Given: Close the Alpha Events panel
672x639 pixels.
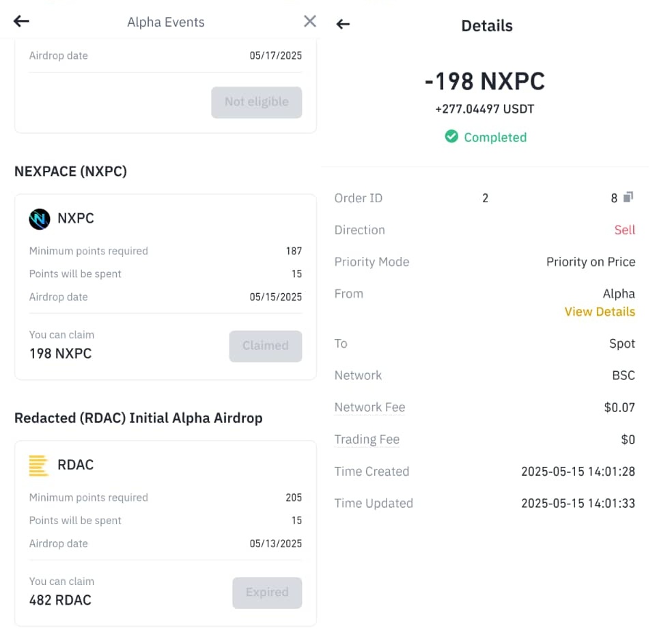Looking at the screenshot, I should (310, 21).
